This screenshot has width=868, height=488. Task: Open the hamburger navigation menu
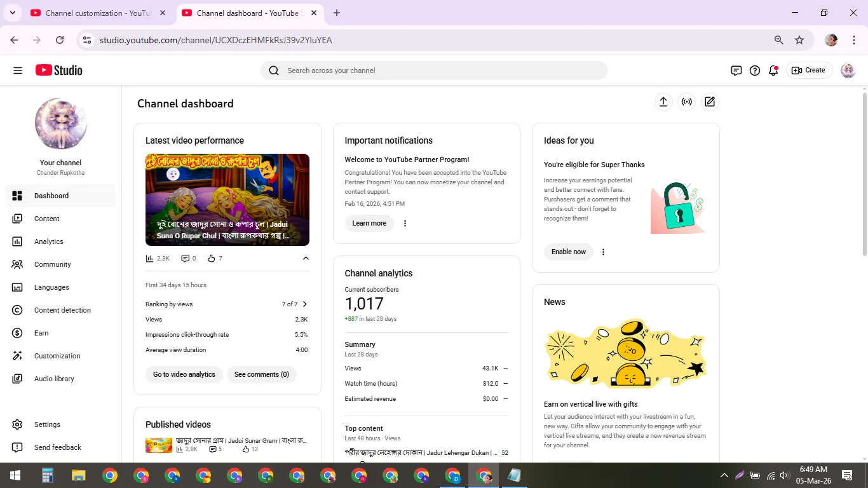(18, 71)
